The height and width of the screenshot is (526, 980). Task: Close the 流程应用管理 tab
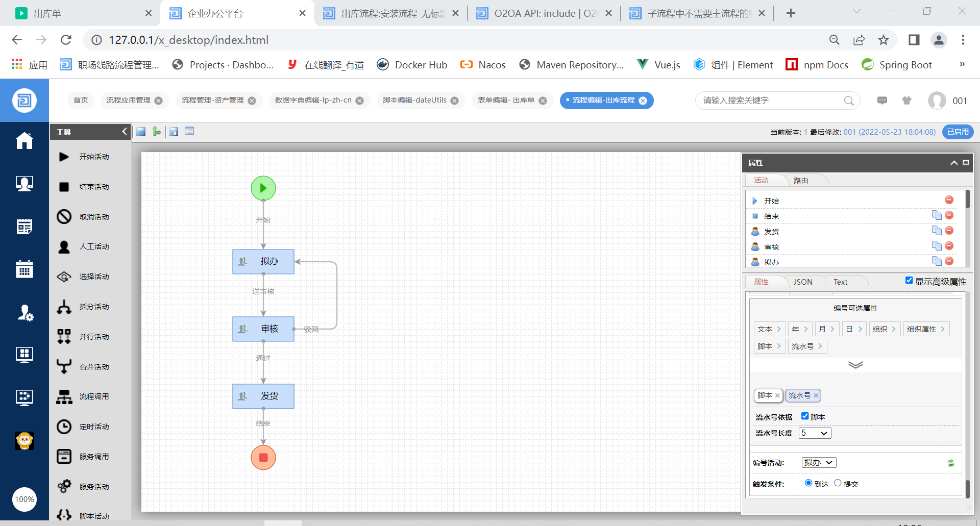pyautogui.click(x=159, y=101)
